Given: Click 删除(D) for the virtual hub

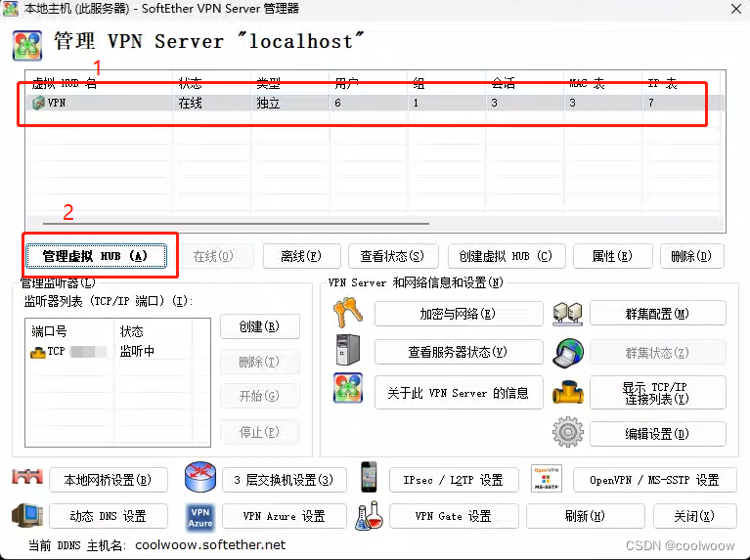Looking at the screenshot, I should pos(691,256).
